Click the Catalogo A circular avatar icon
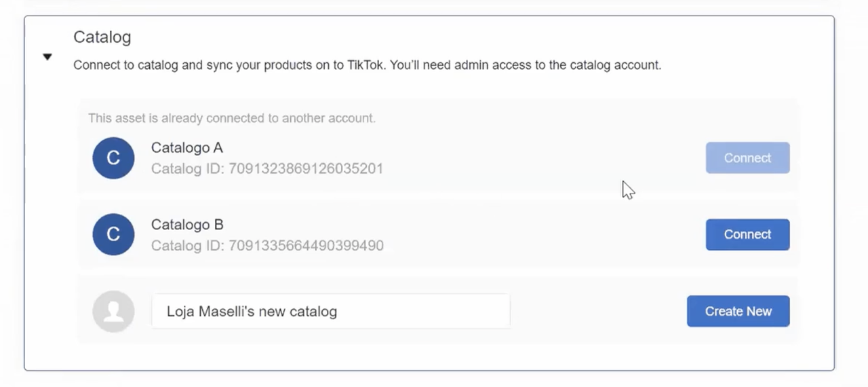The height and width of the screenshot is (387, 868). point(113,158)
